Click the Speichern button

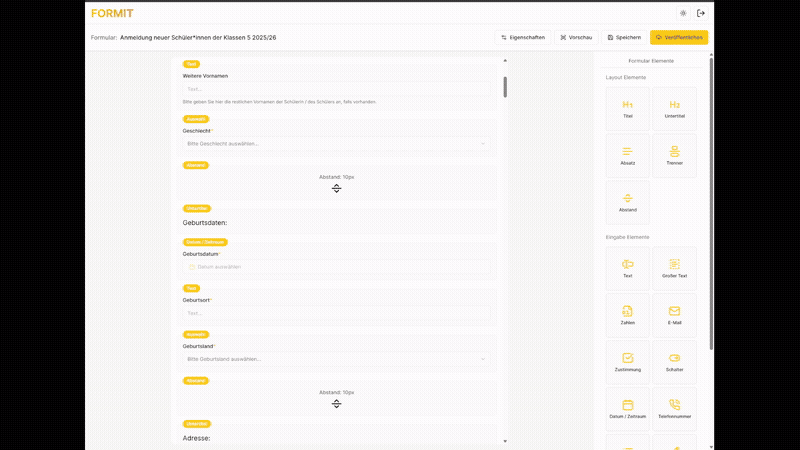624,37
